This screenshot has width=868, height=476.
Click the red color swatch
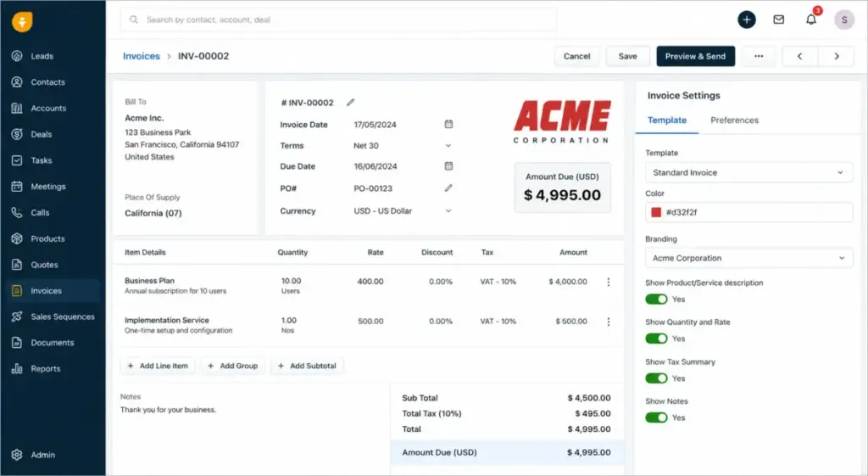[656, 212]
